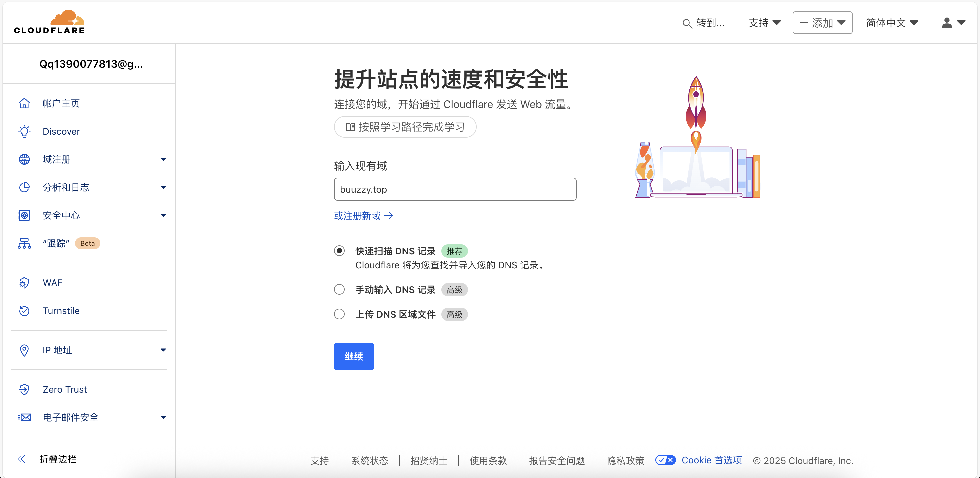Viewport: 980px width, 478px height.
Task: Click the plus icon in 添加 button
Action: [x=803, y=23]
